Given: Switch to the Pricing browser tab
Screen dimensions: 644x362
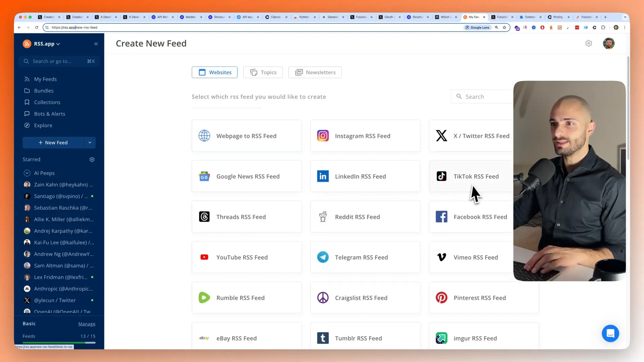Looking at the screenshot, I should coord(558,17).
